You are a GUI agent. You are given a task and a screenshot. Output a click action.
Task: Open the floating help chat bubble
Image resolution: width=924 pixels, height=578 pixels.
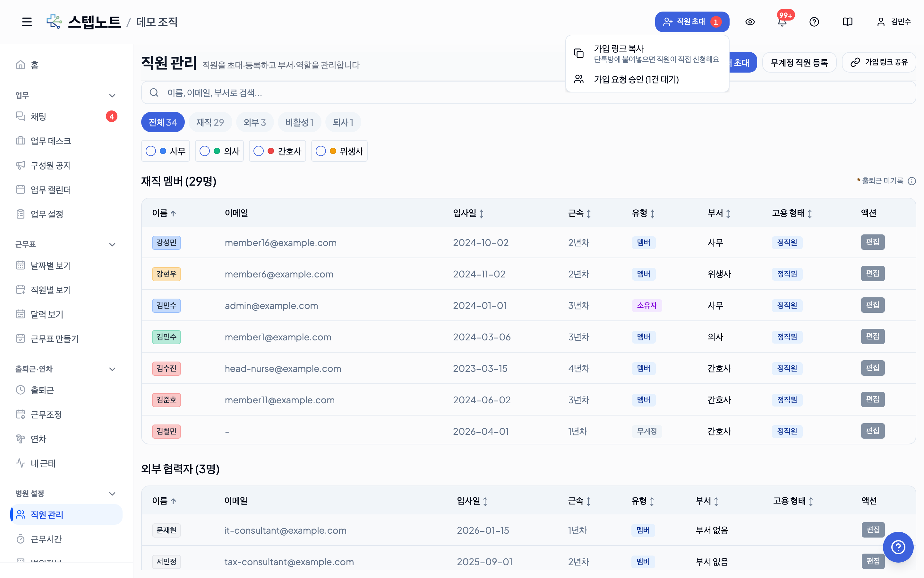coord(898,547)
